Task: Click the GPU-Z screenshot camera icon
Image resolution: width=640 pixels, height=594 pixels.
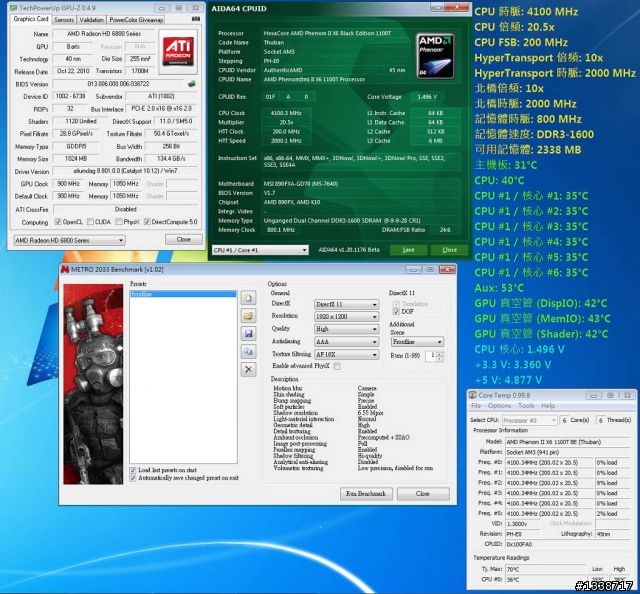Action: click(x=196, y=19)
